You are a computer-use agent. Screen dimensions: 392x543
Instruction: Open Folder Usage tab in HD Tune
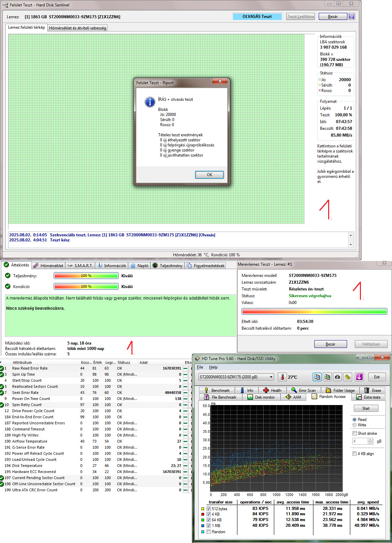[x=340, y=391]
